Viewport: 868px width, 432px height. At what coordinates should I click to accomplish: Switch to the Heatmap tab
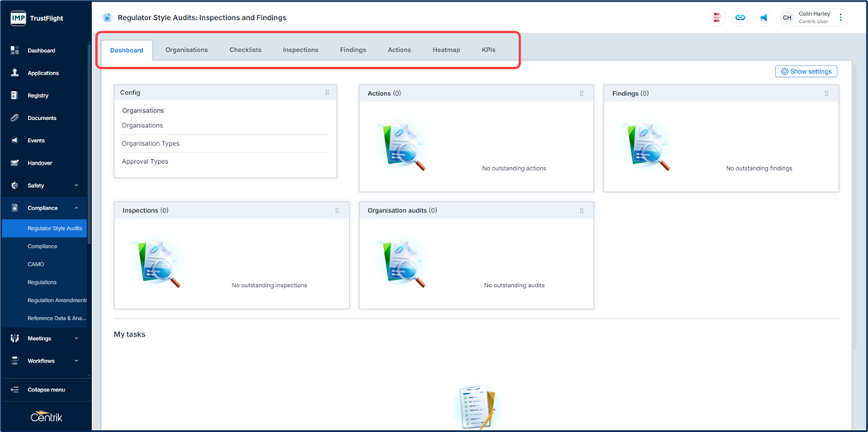pos(446,50)
